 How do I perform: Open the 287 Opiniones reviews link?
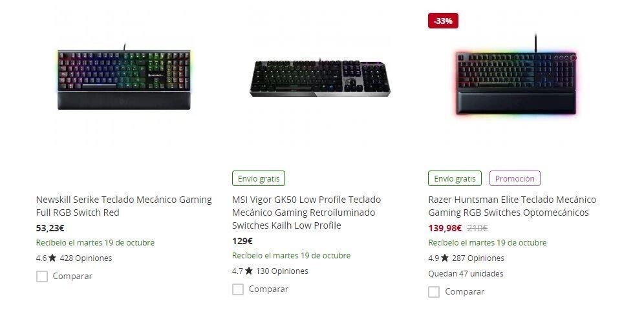click(x=478, y=258)
